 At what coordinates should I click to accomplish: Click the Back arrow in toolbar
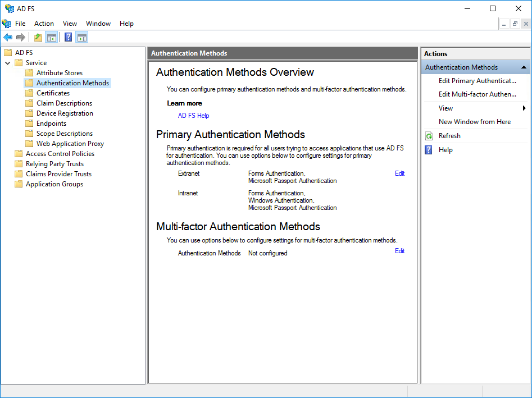point(8,38)
